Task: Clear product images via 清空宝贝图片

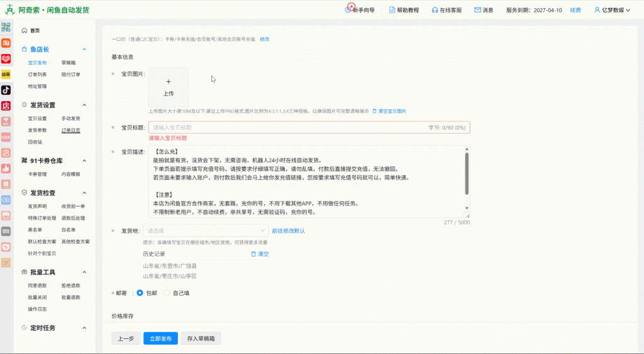Action: [x=389, y=111]
